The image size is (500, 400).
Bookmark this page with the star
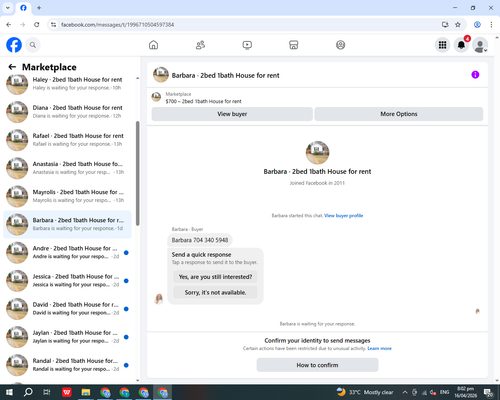coord(458,25)
